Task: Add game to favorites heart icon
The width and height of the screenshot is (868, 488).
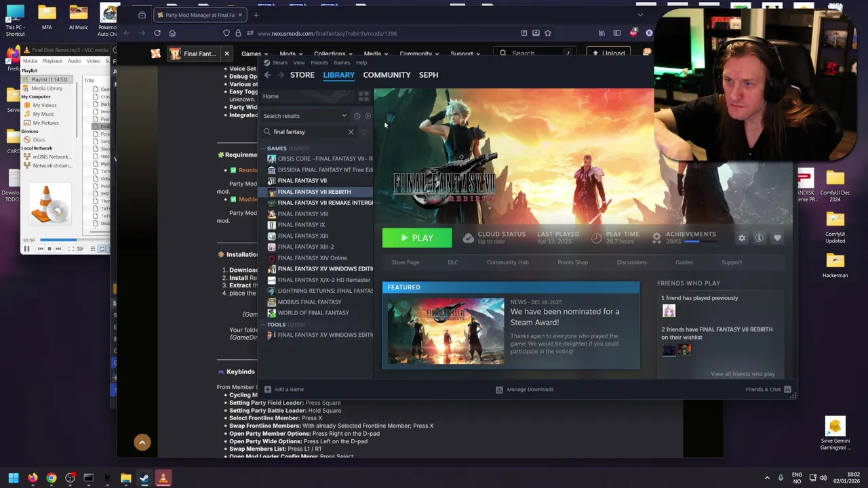Action: click(777, 238)
